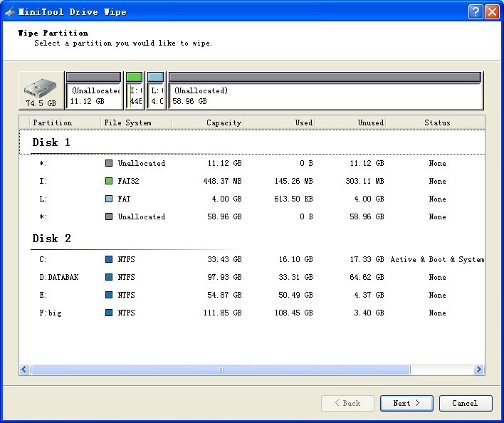504x423 pixels.
Task: Click the right arrow of horizontal scrollbar
Action: pyautogui.click(x=479, y=370)
